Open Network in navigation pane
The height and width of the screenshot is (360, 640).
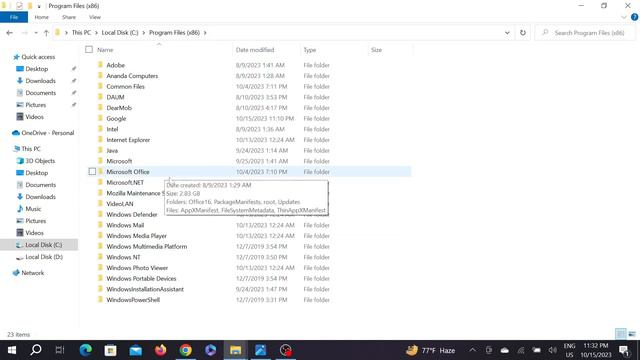[32, 273]
